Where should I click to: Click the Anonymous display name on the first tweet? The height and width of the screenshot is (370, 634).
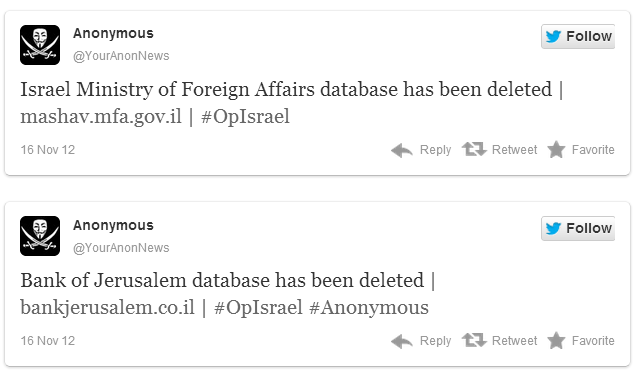[113, 33]
